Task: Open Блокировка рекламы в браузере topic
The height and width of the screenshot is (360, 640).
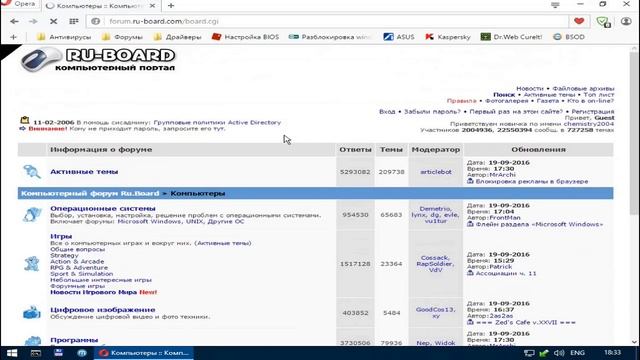Action: coord(532,181)
